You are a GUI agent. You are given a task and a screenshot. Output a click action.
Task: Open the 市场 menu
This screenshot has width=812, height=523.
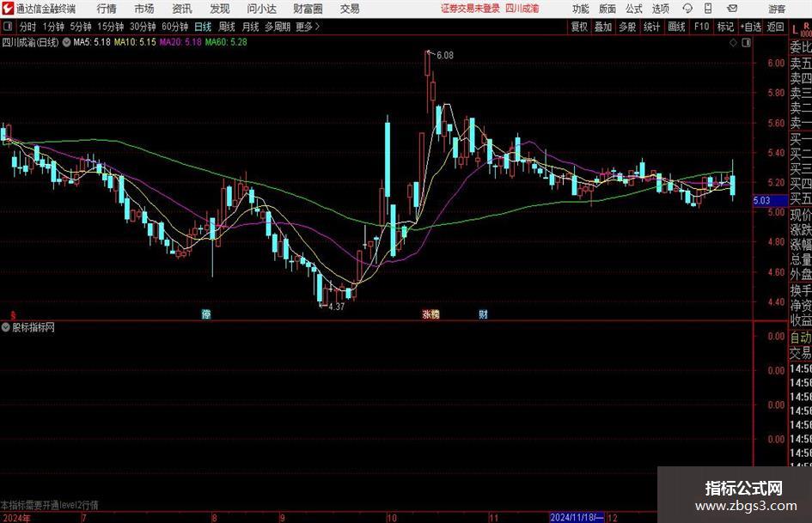[144, 9]
